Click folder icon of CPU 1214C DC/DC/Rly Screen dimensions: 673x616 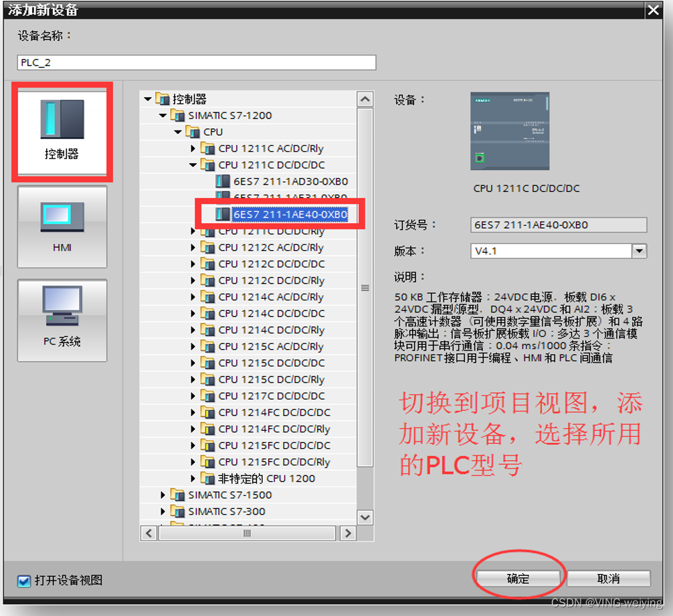click(208, 330)
